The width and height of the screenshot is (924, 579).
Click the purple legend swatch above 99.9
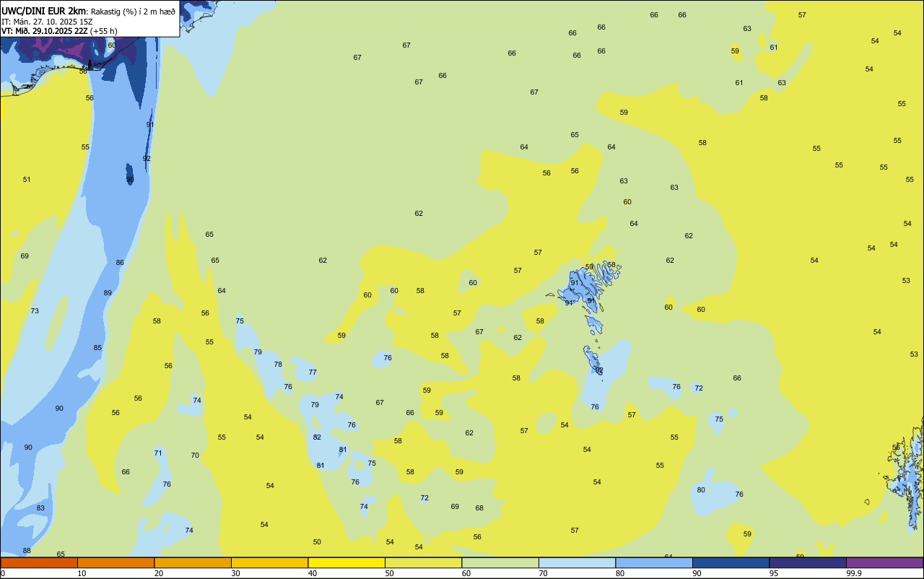point(884,562)
